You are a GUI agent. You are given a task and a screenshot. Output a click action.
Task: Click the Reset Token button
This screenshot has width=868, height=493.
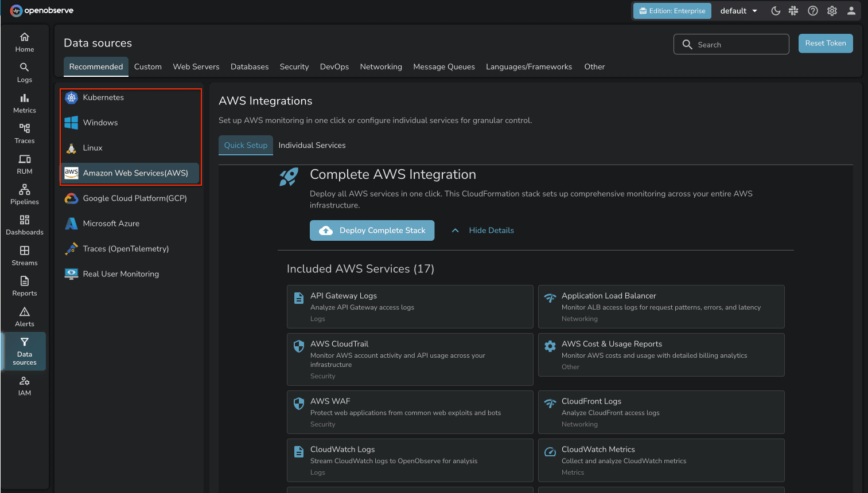click(826, 43)
